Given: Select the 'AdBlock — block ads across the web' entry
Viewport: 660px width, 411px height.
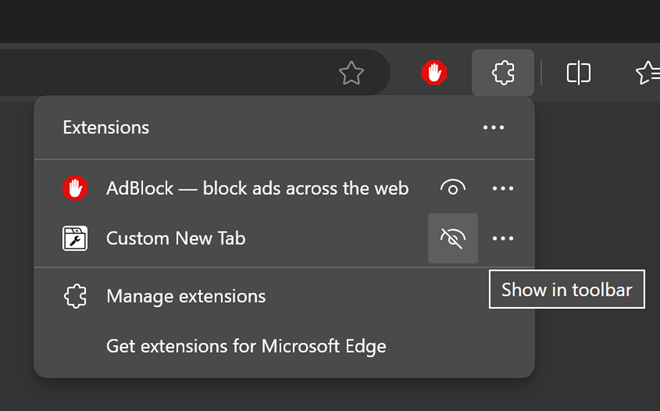Looking at the screenshot, I should (x=257, y=188).
